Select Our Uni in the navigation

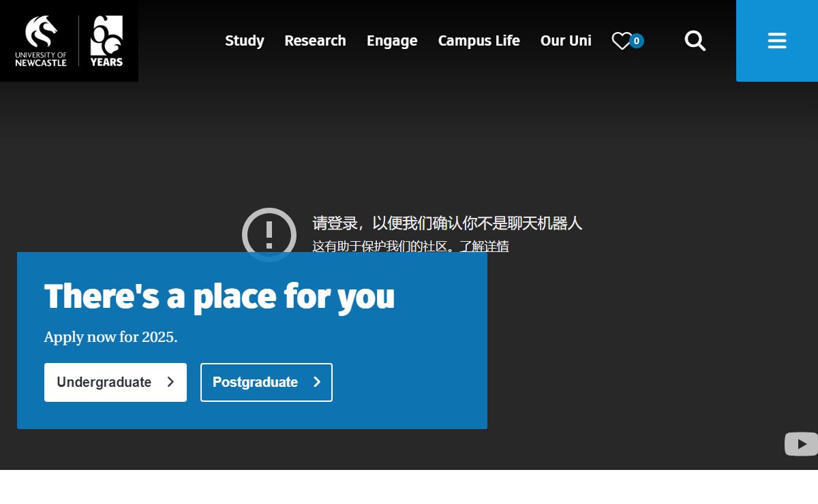566,41
